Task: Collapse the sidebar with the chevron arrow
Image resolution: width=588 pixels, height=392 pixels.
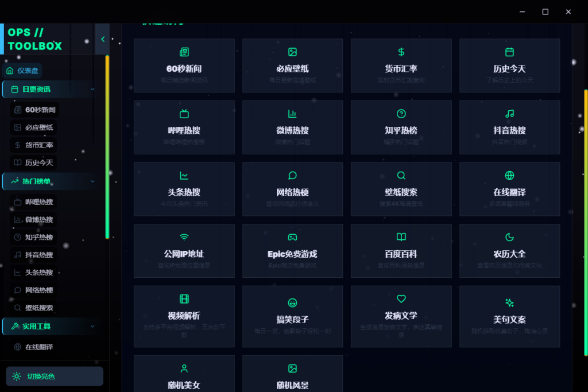Action: [102, 39]
